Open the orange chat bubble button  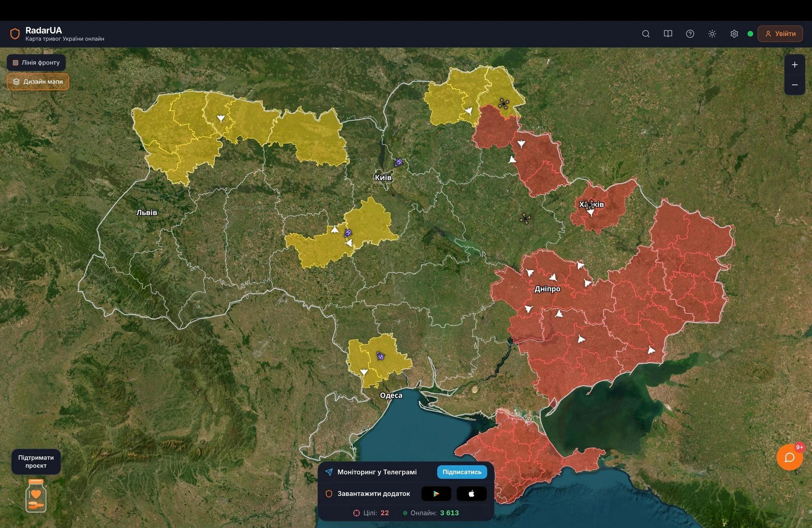click(x=789, y=457)
